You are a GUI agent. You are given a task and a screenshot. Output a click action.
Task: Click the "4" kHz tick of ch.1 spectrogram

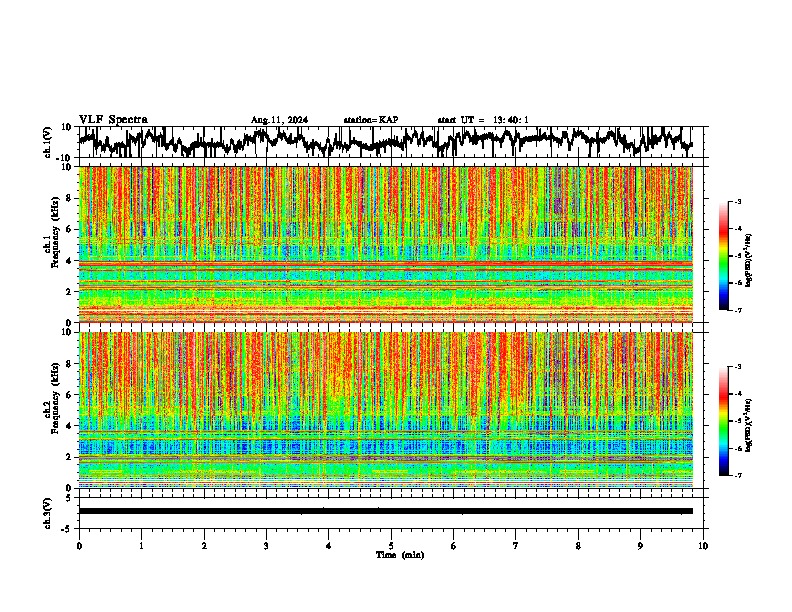[70, 261]
